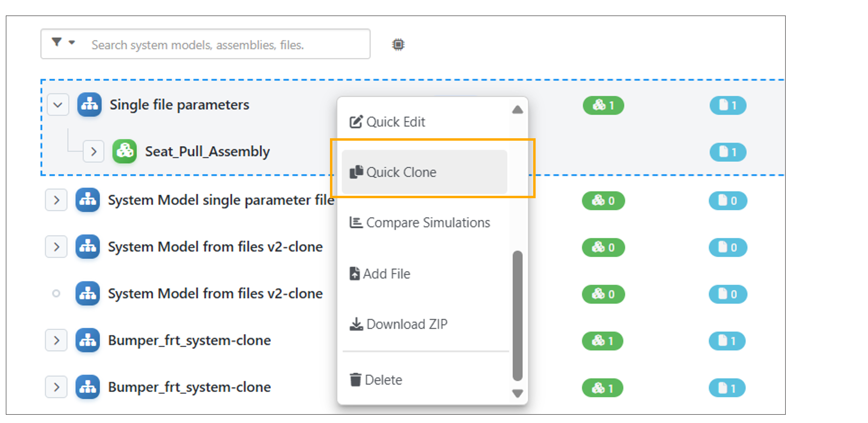Click the green assembly count badge in the last row
868x423 pixels.
[602, 388]
